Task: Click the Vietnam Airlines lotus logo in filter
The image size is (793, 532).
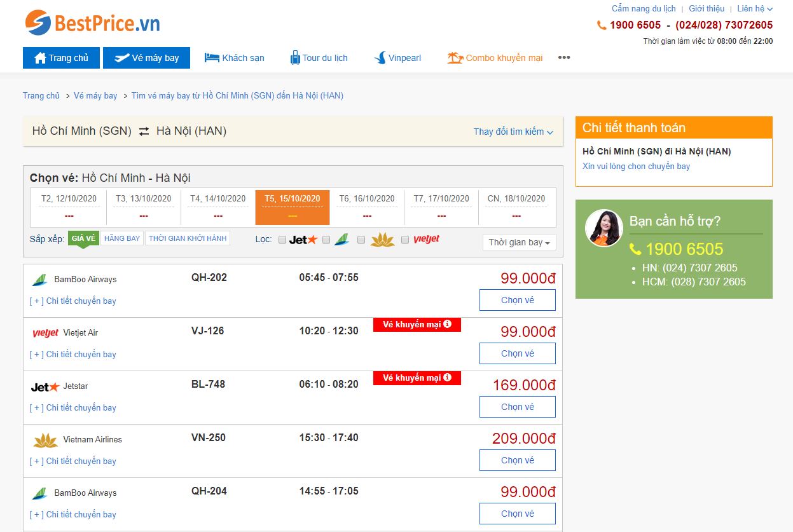Action: 382,240
